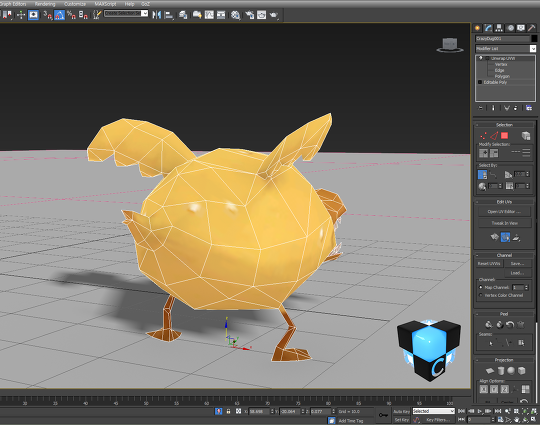Image resolution: width=540 pixels, height=425 pixels.
Task: Open the Schematic View icon
Action: (221, 15)
